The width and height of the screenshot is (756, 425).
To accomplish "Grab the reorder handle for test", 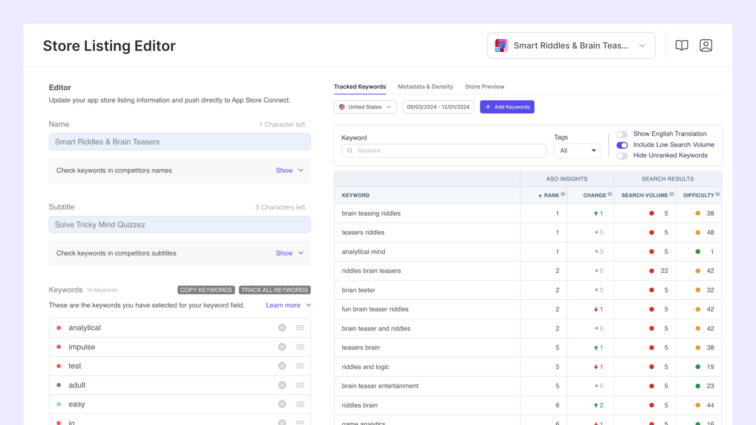I will coord(300,366).
